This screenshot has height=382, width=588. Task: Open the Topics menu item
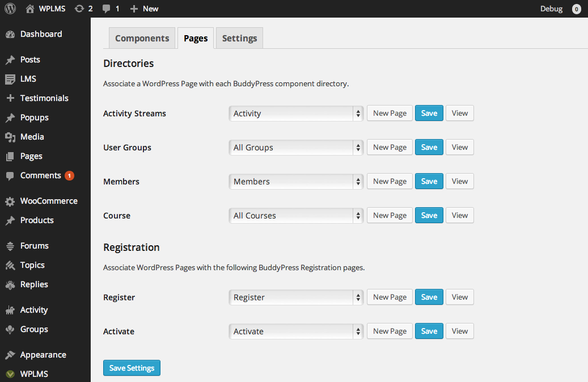(x=32, y=265)
